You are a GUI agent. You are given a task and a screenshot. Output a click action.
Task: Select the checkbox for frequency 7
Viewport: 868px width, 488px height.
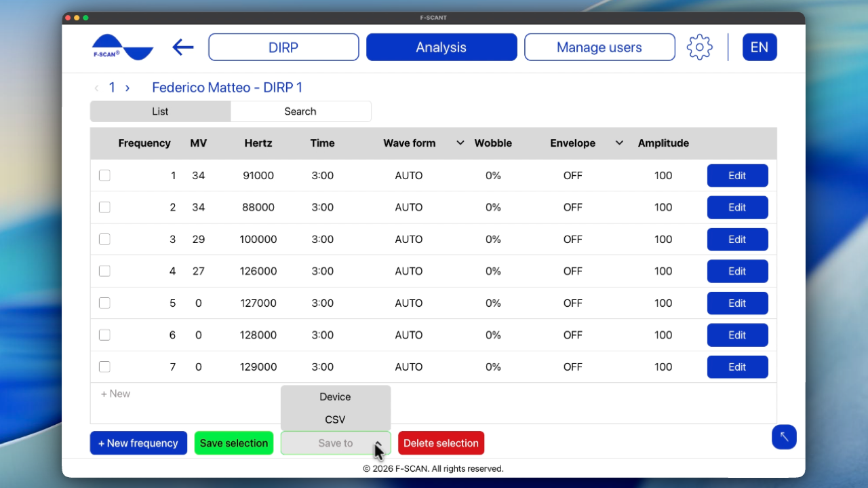pos(104,367)
